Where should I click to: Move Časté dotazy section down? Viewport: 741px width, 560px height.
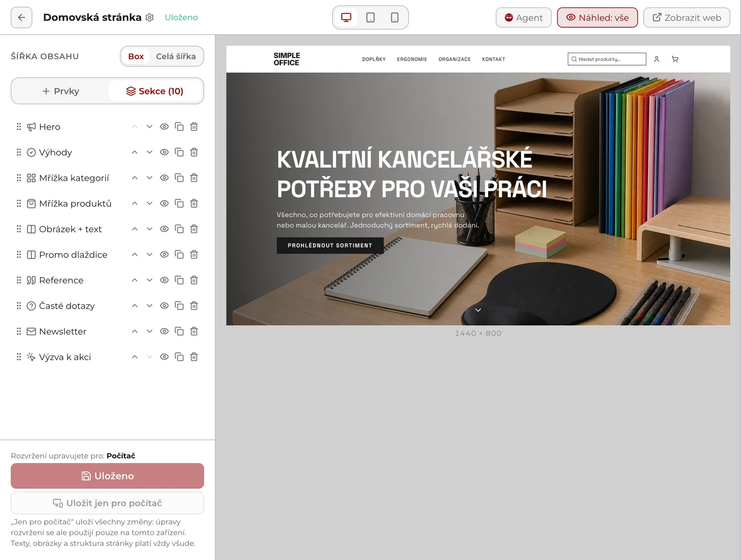tap(150, 306)
